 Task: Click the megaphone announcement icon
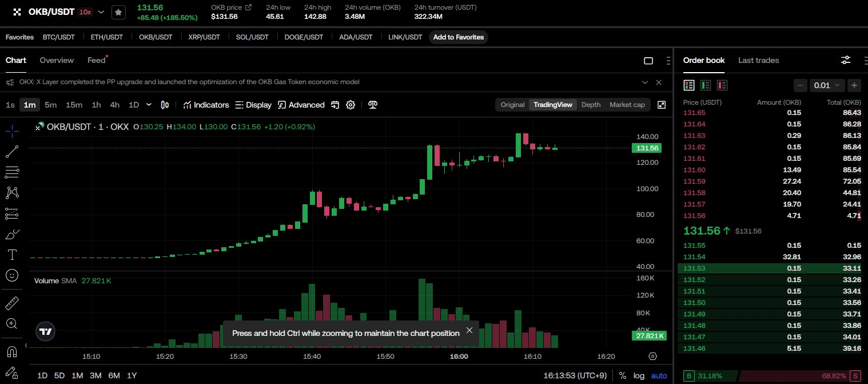point(10,82)
